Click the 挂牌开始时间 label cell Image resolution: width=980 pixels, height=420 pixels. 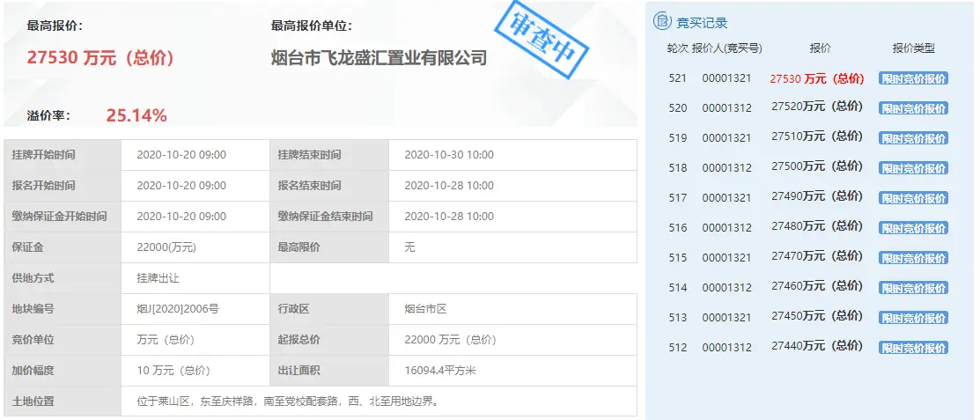tap(63, 155)
